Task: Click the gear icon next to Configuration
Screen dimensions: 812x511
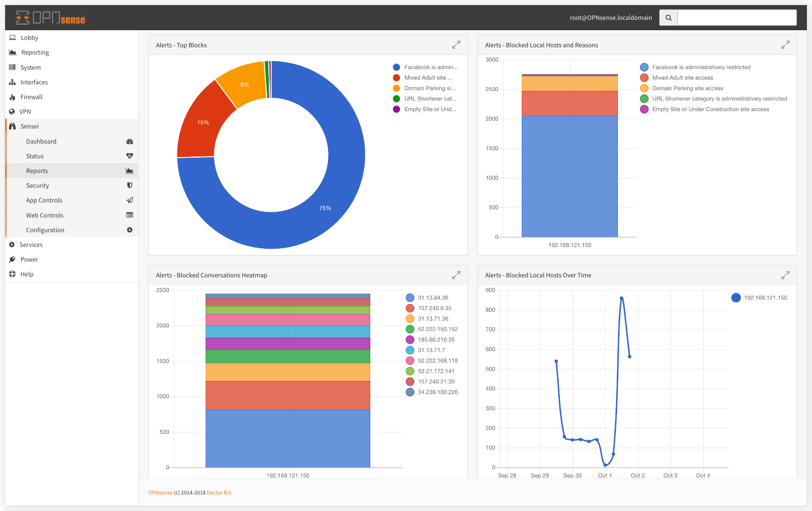Action: (x=130, y=230)
